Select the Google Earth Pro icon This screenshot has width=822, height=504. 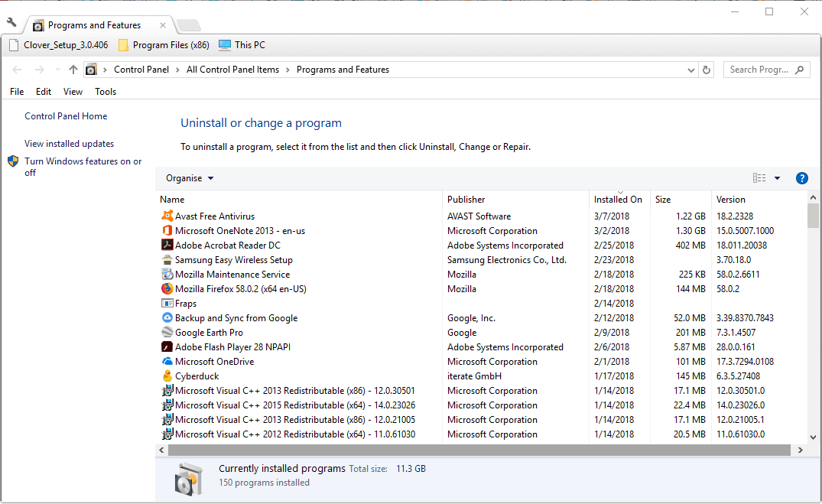tap(167, 333)
